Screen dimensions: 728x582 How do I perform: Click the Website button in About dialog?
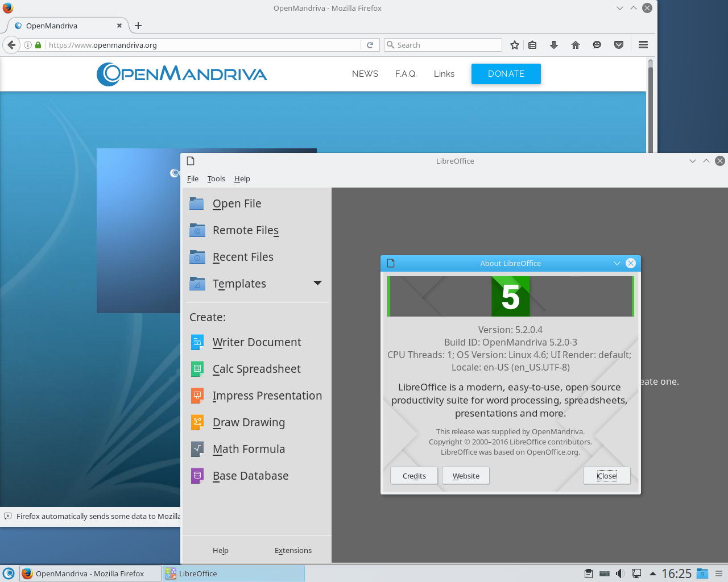pos(466,476)
